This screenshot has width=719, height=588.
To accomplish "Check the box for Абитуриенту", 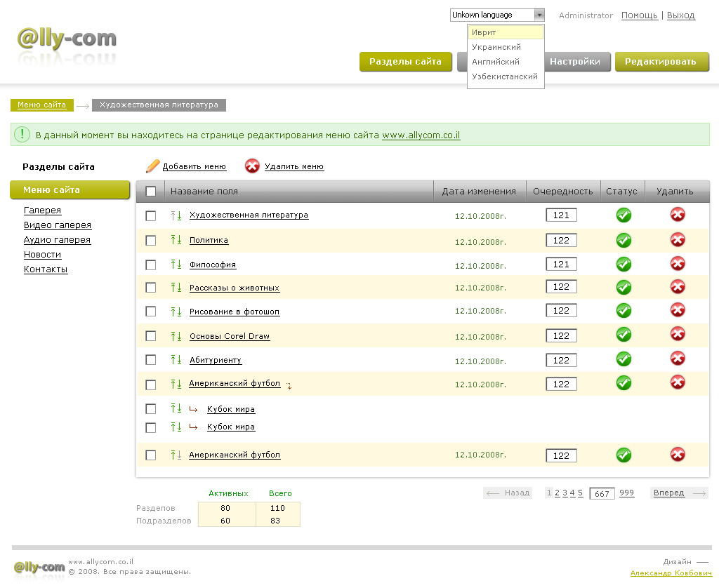I will tap(151, 360).
